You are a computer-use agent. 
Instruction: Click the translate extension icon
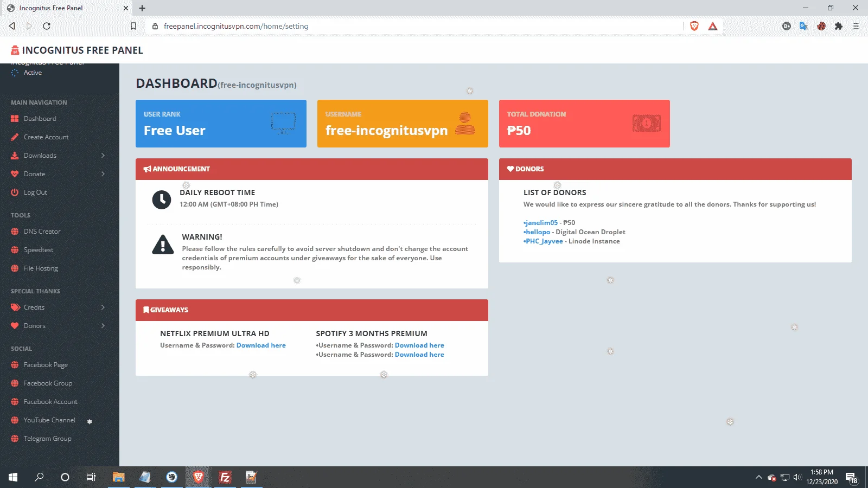(804, 26)
